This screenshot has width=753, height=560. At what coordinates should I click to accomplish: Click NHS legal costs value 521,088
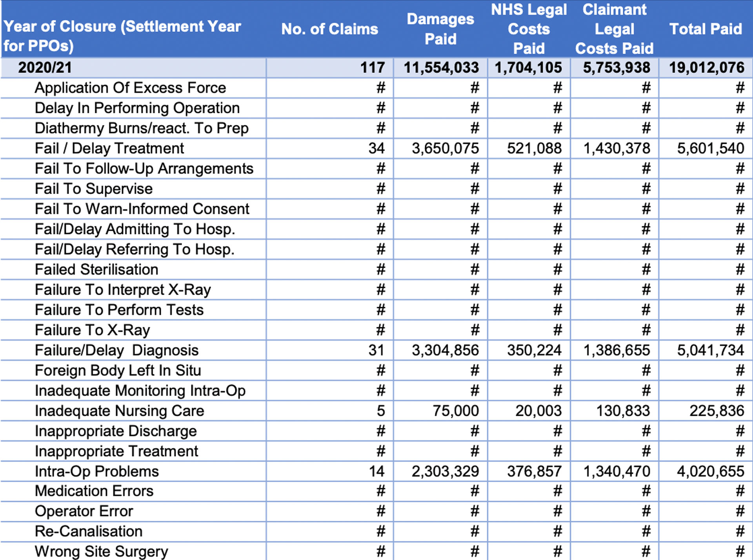pyautogui.click(x=534, y=148)
